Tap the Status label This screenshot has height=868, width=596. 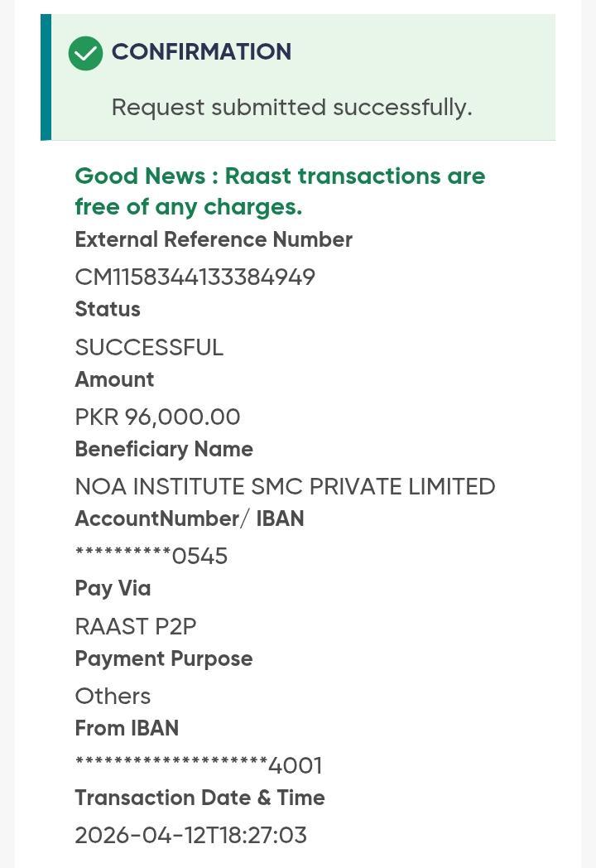108,310
